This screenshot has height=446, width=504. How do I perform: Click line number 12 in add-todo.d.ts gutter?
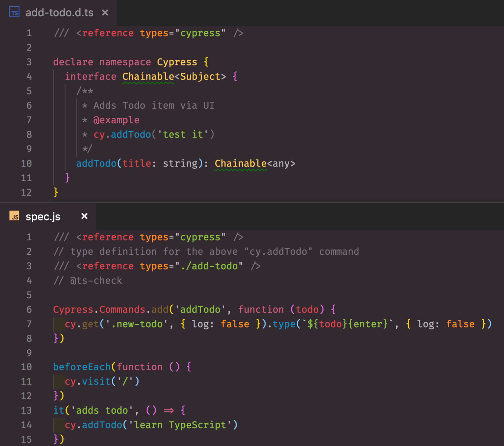click(26, 192)
